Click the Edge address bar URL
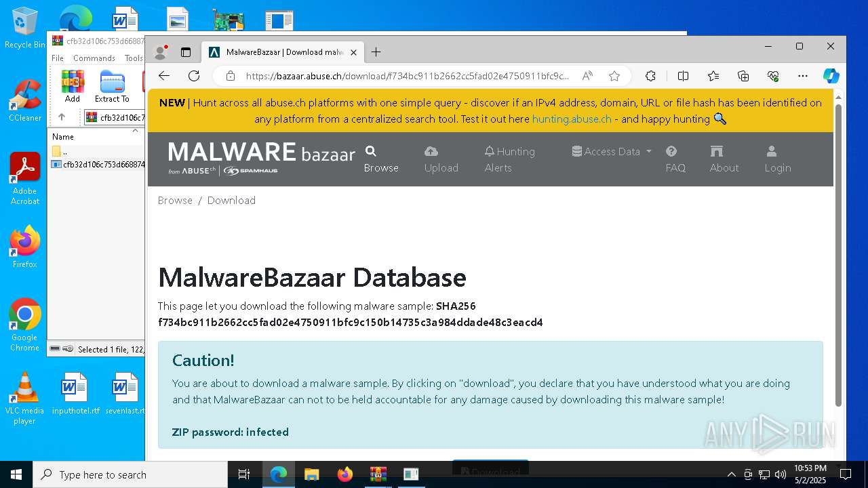 tap(407, 76)
